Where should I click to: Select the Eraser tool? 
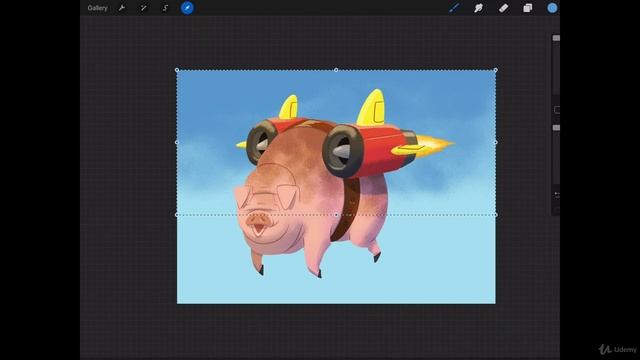point(503,8)
